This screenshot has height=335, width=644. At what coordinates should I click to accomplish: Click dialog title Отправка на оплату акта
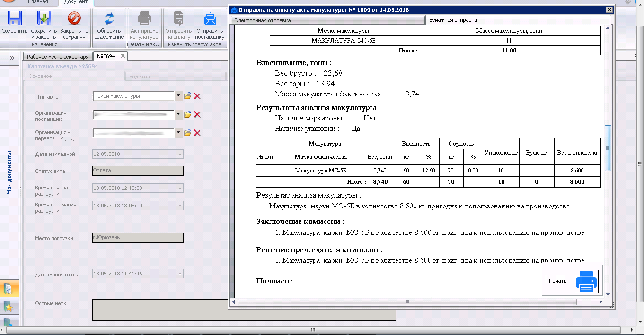point(324,9)
